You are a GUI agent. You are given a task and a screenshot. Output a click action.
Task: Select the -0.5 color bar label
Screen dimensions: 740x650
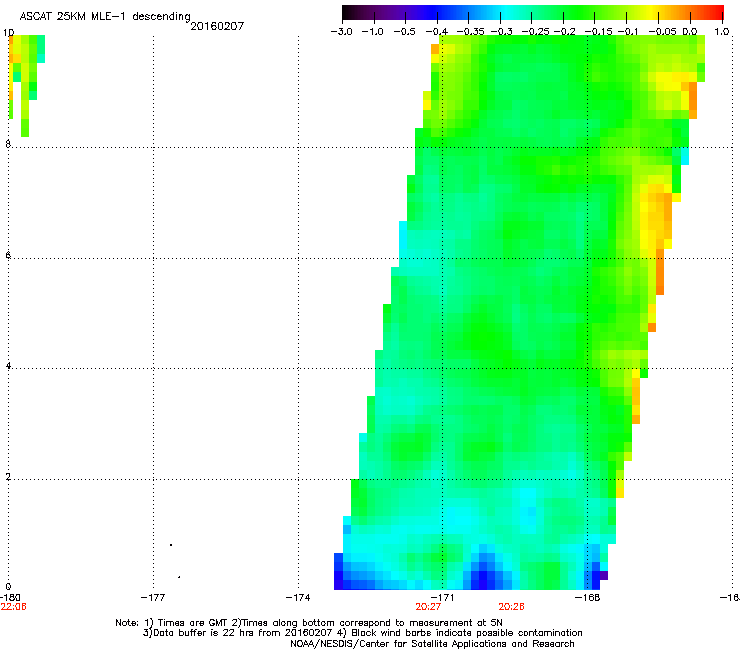pos(404,32)
